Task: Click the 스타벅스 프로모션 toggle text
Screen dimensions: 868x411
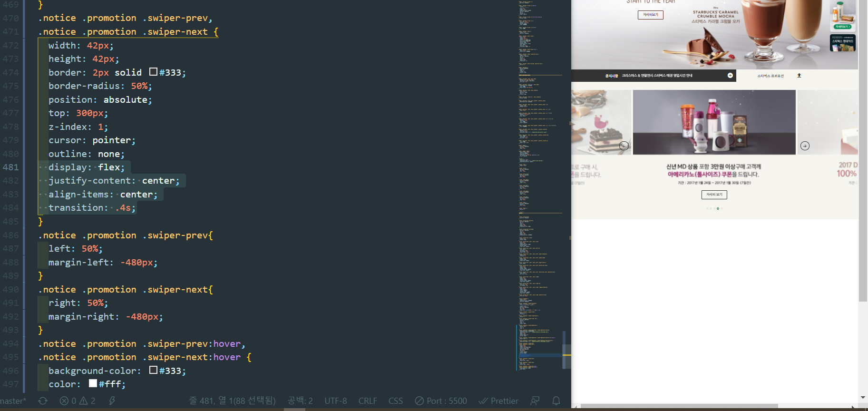Action: (770, 76)
